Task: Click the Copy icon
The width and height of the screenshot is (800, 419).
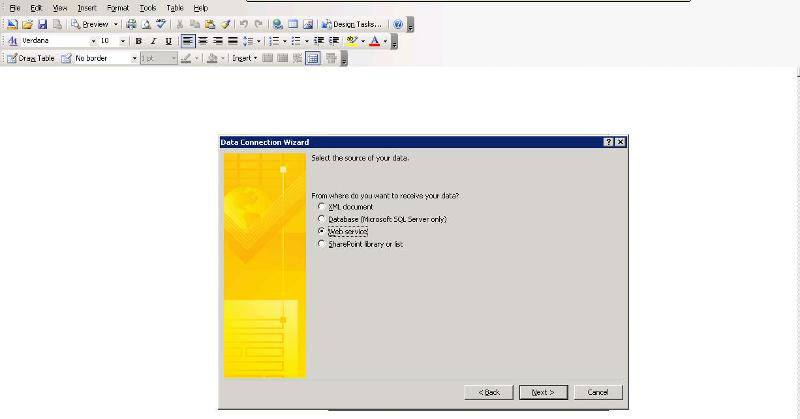Action: 195,24
